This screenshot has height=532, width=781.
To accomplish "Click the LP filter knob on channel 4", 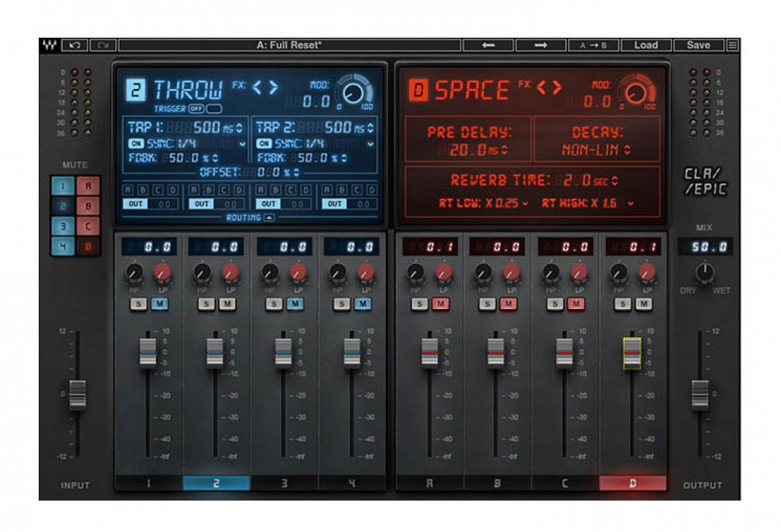I will tap(366, 273).
